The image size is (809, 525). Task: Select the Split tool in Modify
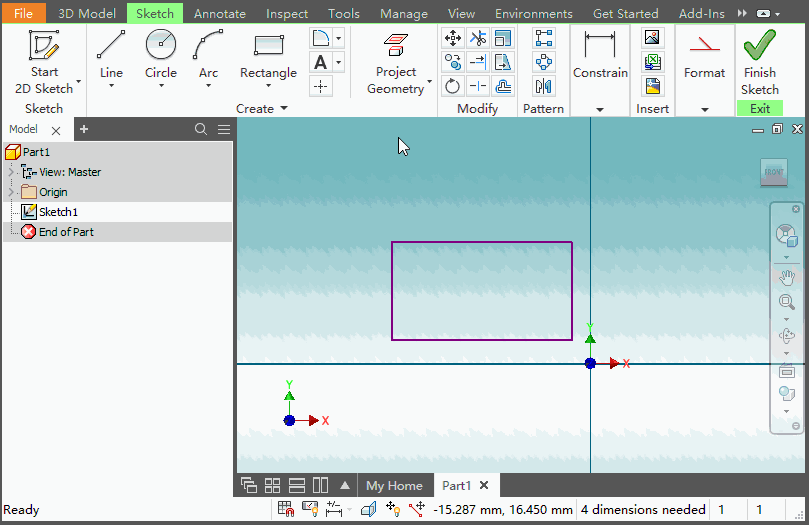click(x=478, y=86)
